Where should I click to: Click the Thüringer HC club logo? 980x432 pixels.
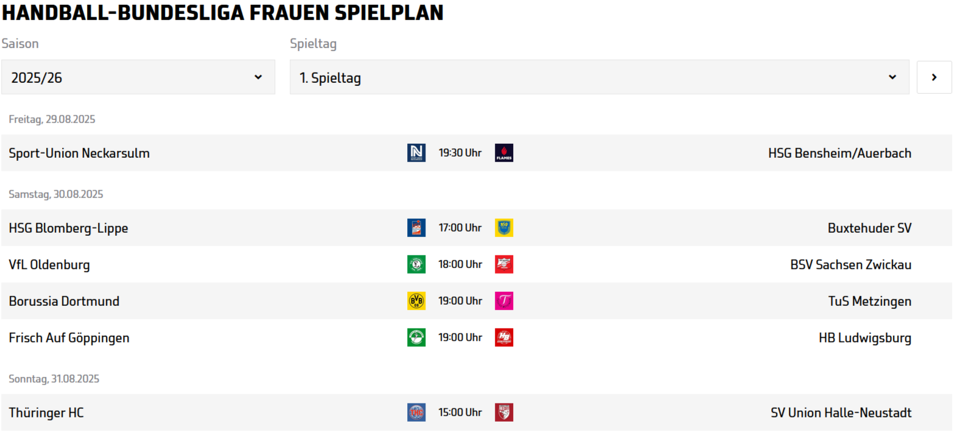point(416,413)
